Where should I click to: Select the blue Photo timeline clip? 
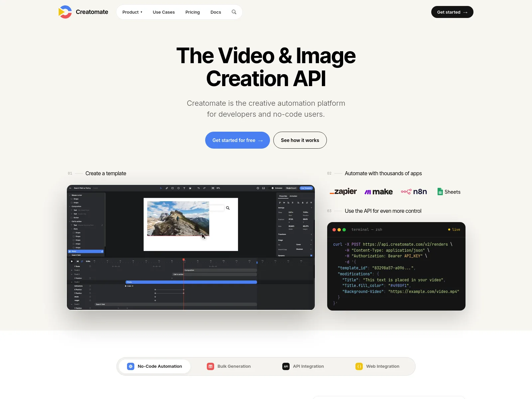pyautogui.click(x=191, y=282)
